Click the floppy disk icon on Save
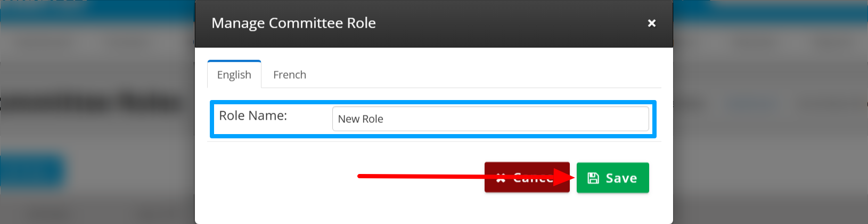The height and width of the screenshot is (224, 868). (593, 178)
